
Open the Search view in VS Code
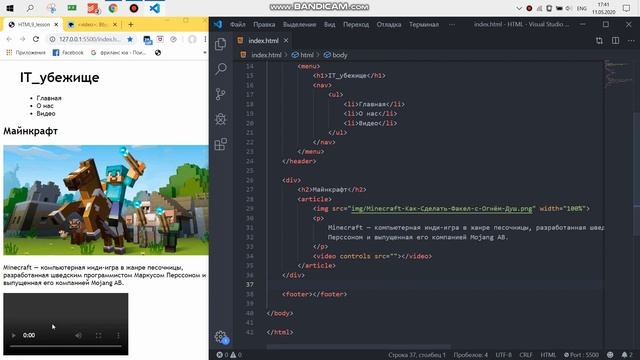coord(221,69)
